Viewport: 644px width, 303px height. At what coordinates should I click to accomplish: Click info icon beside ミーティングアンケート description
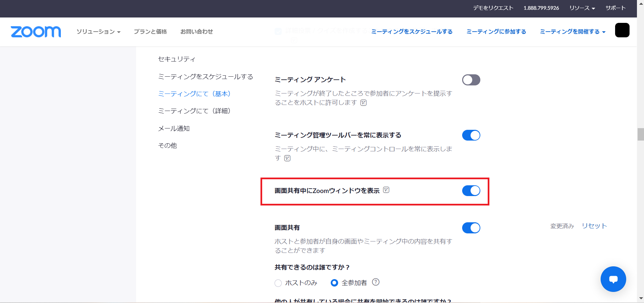363,103
